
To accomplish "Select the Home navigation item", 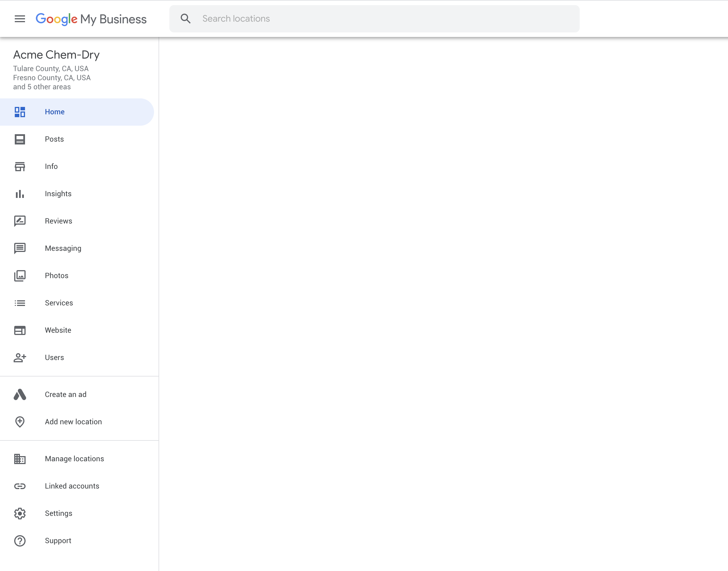I will (x=55, y=112).
